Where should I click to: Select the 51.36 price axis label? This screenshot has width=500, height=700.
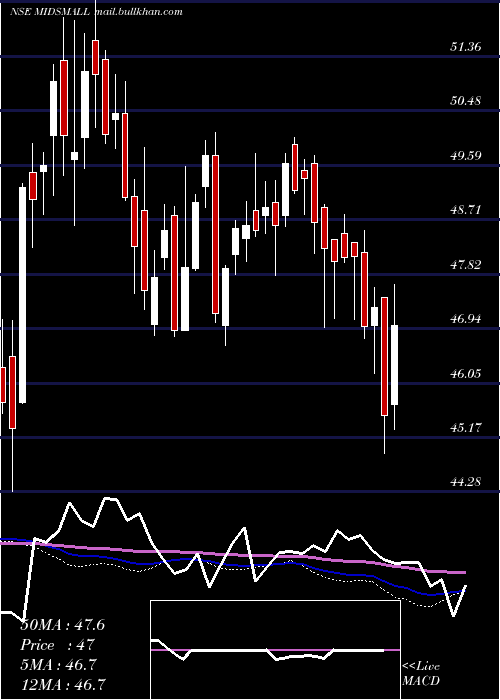[466, 46]
